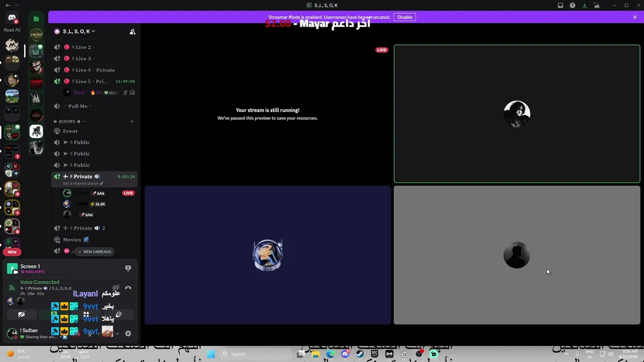The width and height of the screenshot is (644, 362).
Task: Dismiss the Streamer Mode banner
Action: 635,17
